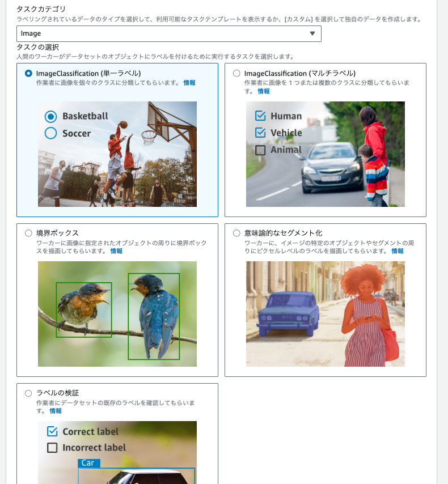This screenshot has height=484, width=448.
Task: Select the ラベルの検証 radio button
Action: (x=28, y=393)
